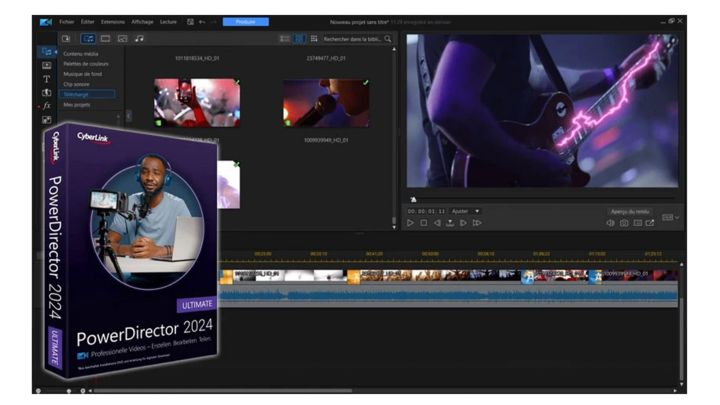Select Palettes de couleurs entry
Viewport: 720px width, 405px height.
[86, 64]
